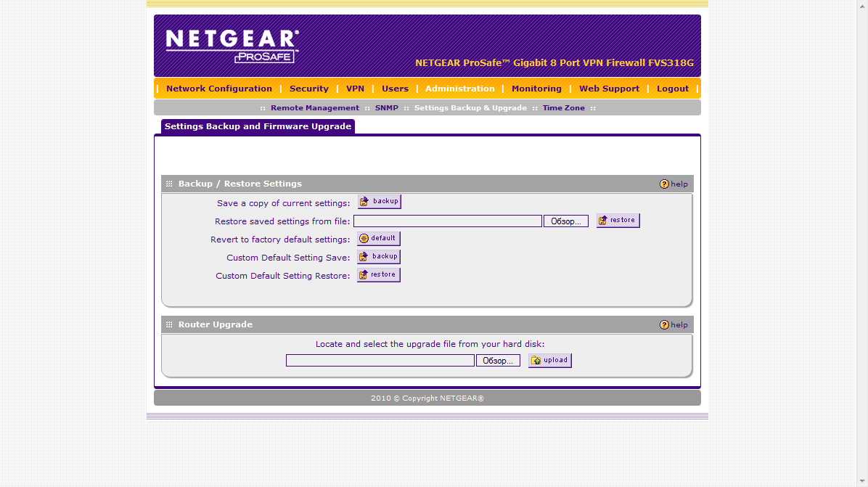The width and height of the screenshot is (868, 487).
Task: Click Logout in the main menu
Action: (x=673, y=89)
